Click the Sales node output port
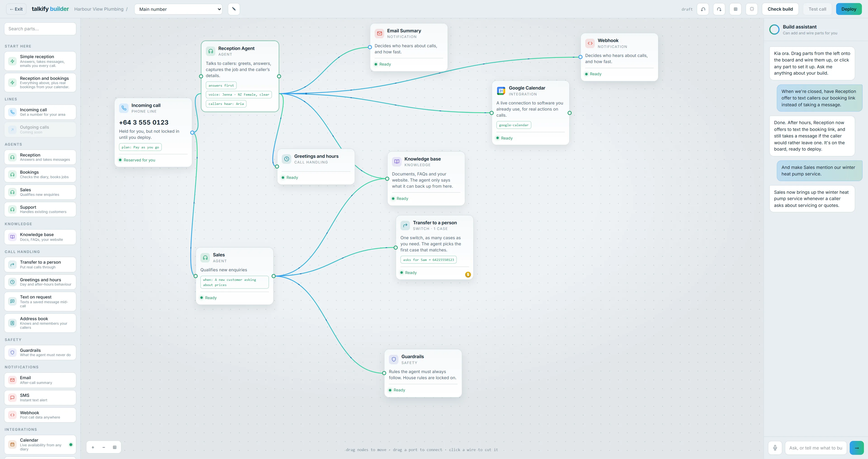 click(x=274, y=276)
